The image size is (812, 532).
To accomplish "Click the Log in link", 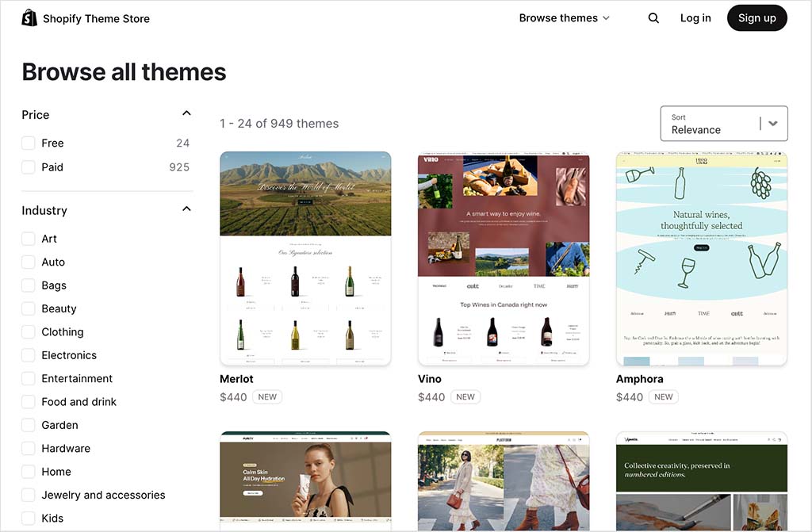I will point(695,18).
